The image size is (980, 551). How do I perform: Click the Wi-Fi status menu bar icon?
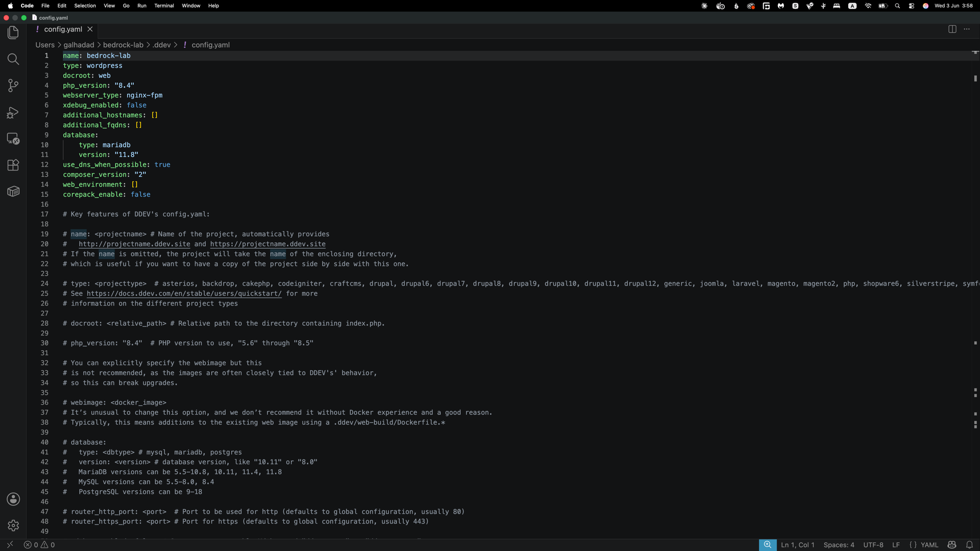click(868, 6)
